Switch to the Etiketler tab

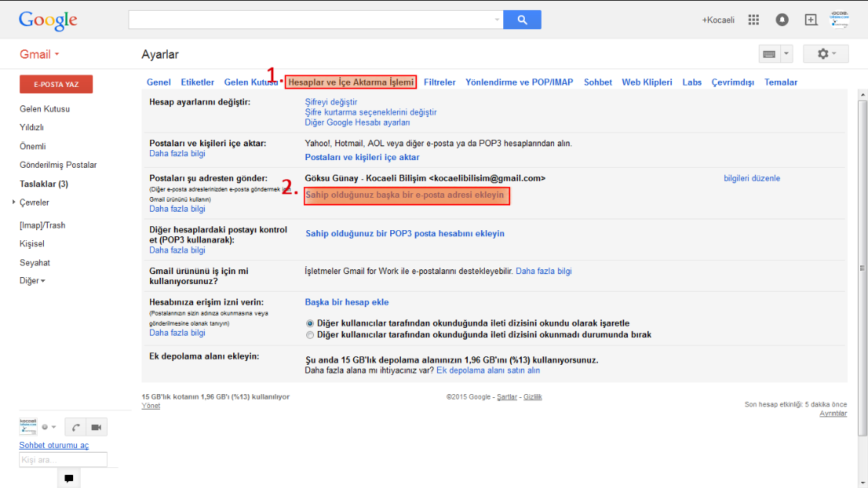click(x=197, y=82)
